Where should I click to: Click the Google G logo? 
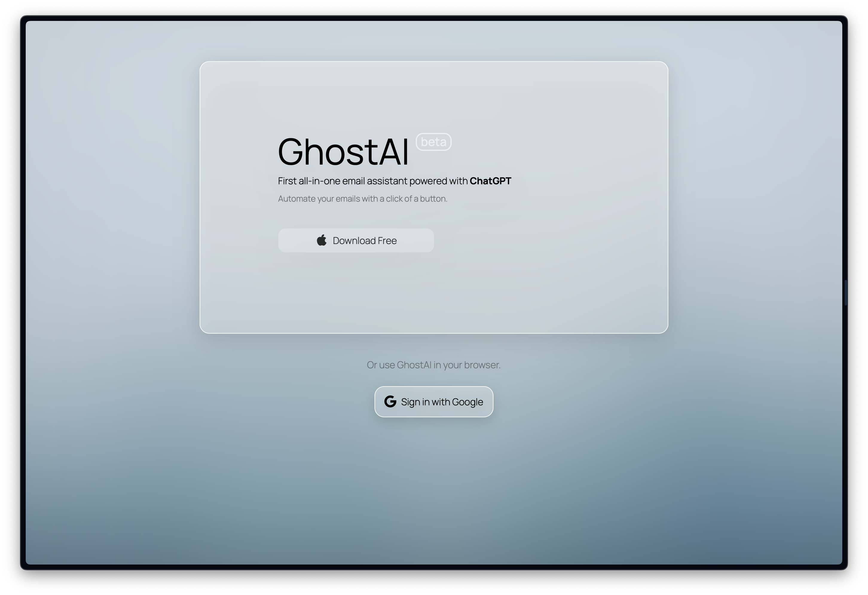point(390,402)
